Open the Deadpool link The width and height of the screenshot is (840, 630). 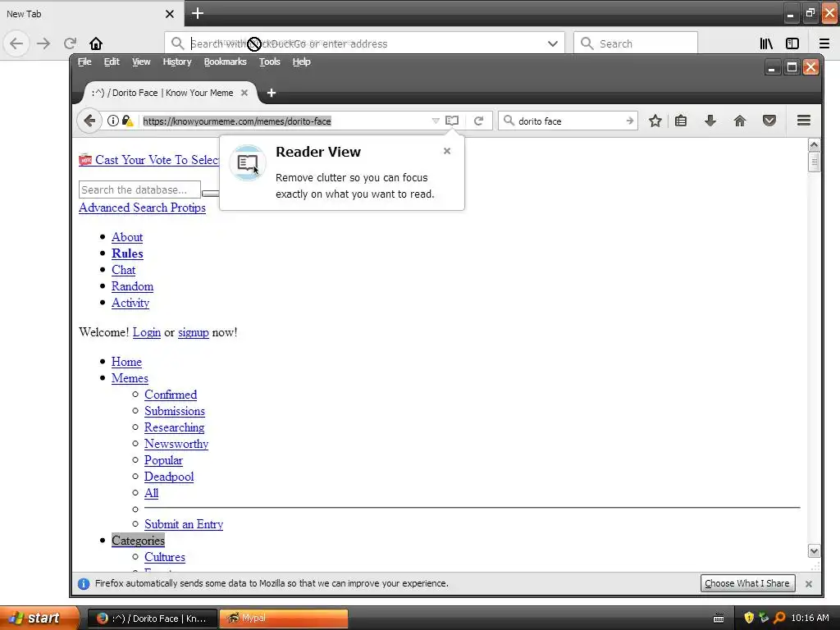(x=169, y=477)
